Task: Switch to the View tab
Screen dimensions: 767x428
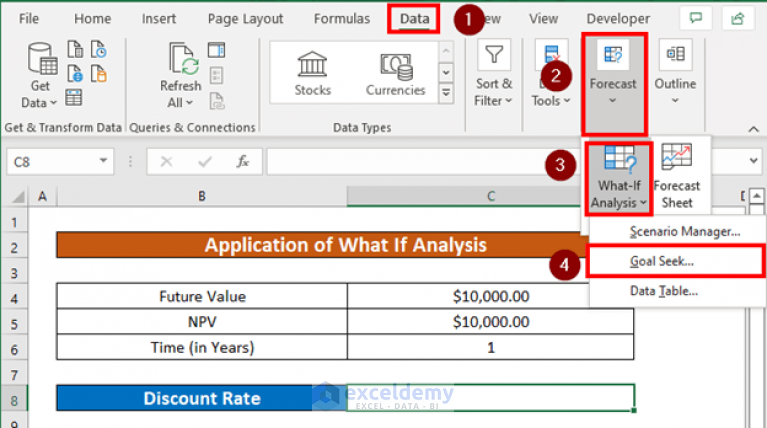Action: (543, 19)
